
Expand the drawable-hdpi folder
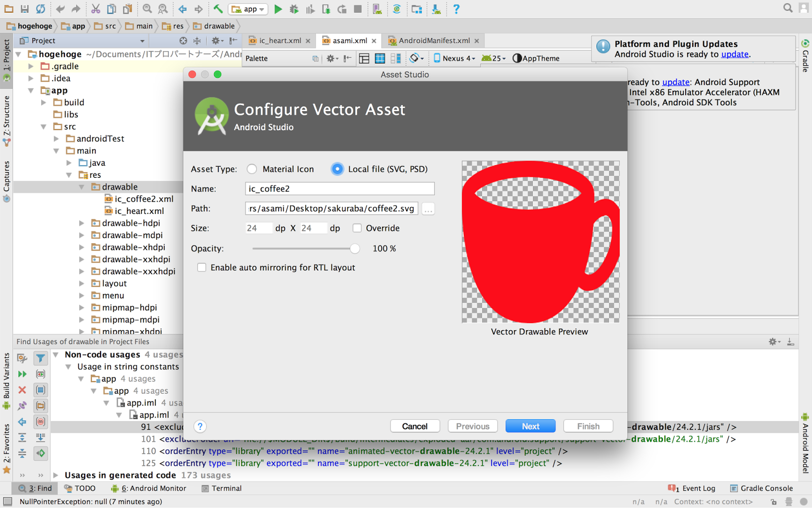(x=81, y=223)
